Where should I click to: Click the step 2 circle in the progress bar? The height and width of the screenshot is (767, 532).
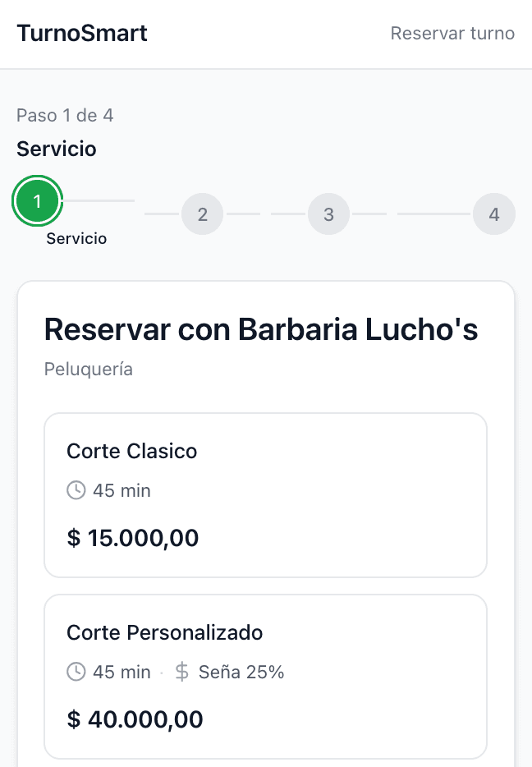(x=202, y=214)
